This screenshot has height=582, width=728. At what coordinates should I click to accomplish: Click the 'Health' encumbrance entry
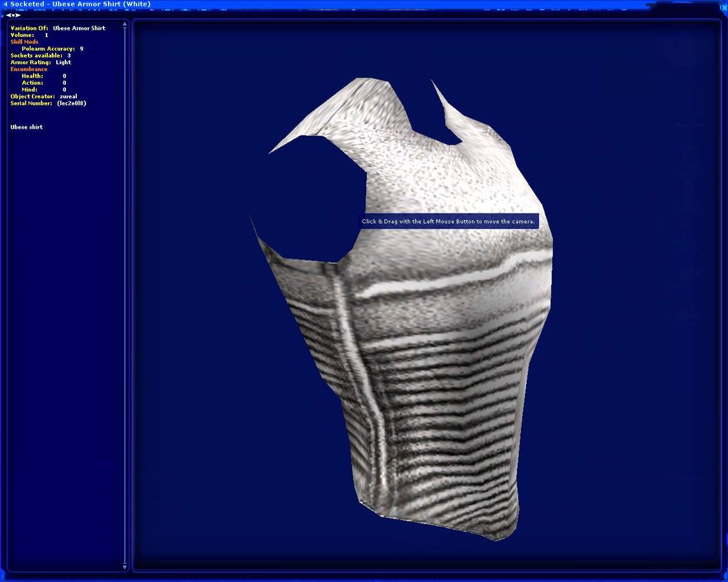(x=32, y=76)
